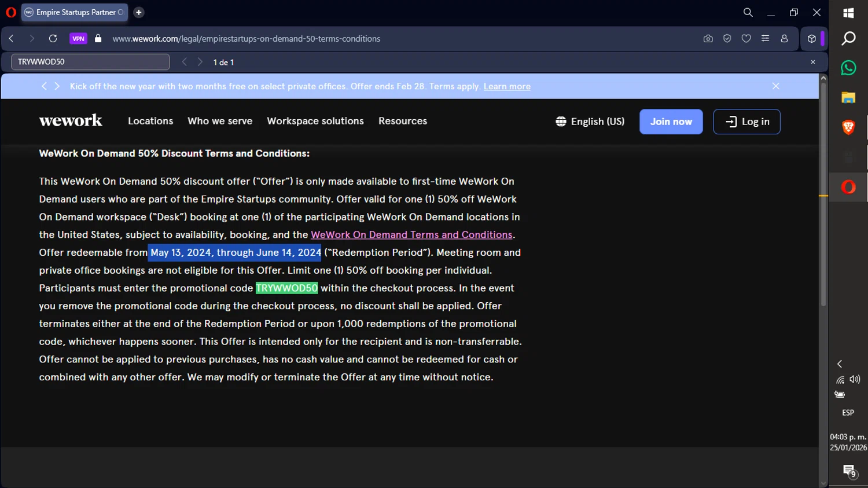Open File Explorer from taskbar
868x488 pixels.
[848, 98]
